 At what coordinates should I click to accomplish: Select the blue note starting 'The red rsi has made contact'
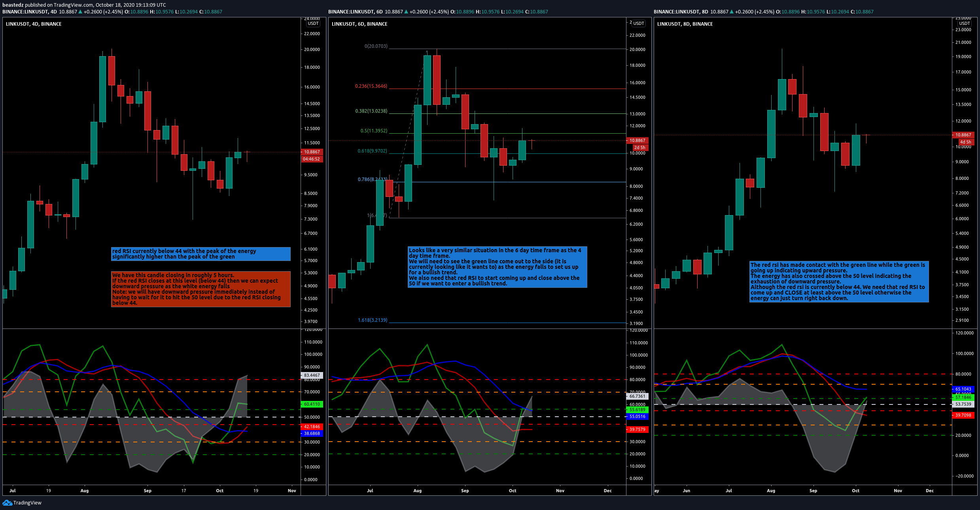click(x=839, y=281)
